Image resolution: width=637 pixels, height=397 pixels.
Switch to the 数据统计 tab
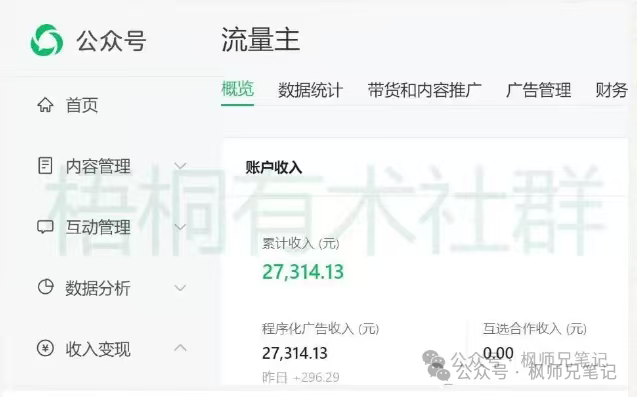pyautogui.click(x=310, y=90)
